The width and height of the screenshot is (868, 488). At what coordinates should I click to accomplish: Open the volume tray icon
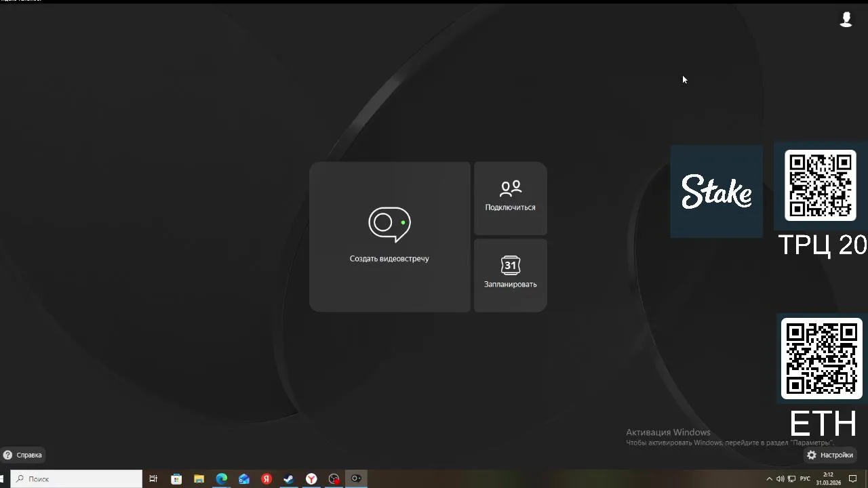click(780, 479)
